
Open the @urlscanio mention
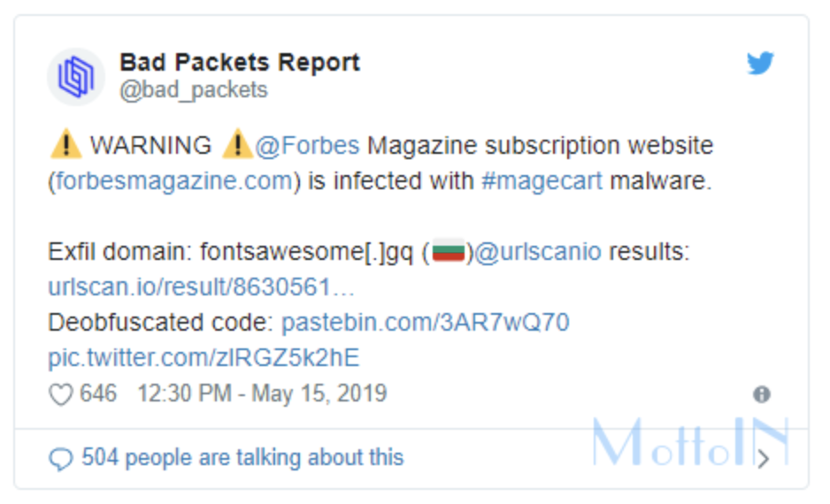(538, 252)
